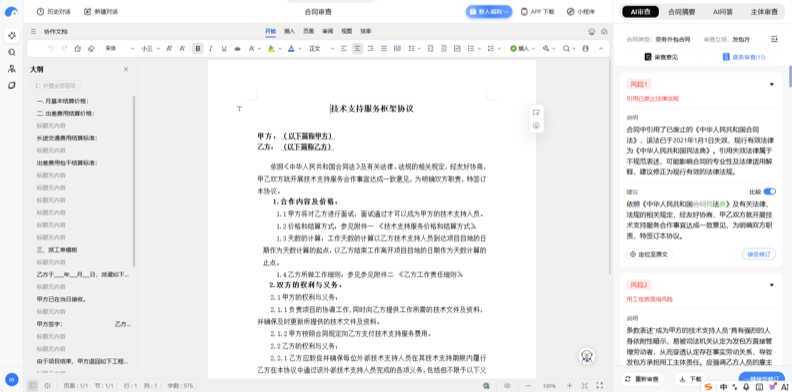The height and width of the screenshot is (392, 792).
Task: Toggle the 比较 compare switch
Action: [x=770, y=191]
